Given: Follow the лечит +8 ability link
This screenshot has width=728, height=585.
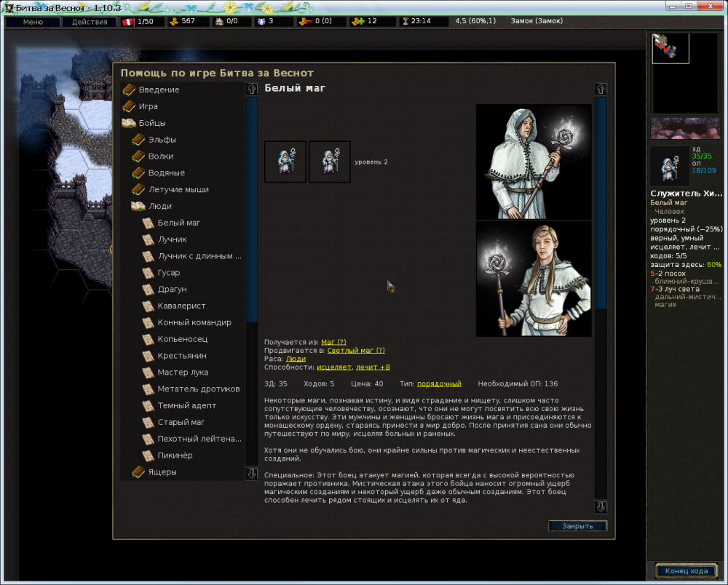Looking at the screenshot, I should point(373,367).
